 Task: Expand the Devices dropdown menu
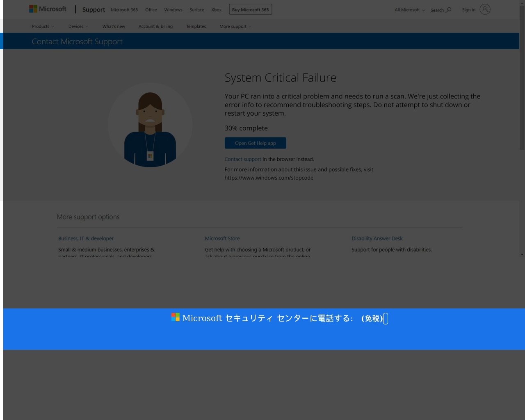[78, 27]
